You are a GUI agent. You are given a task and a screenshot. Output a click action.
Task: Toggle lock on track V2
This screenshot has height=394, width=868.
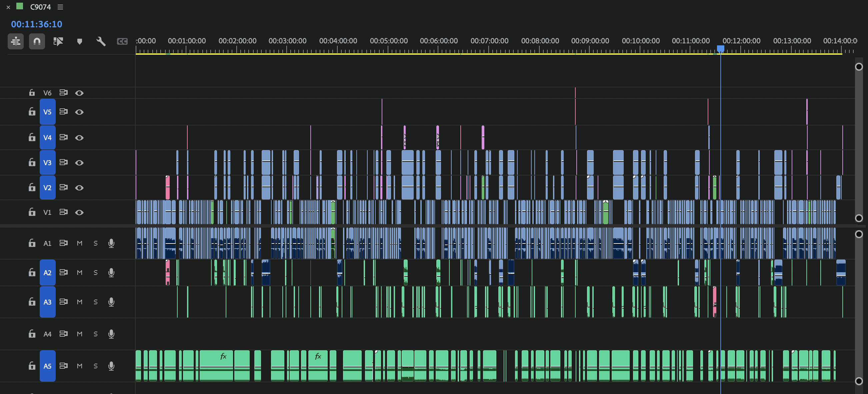32,187
